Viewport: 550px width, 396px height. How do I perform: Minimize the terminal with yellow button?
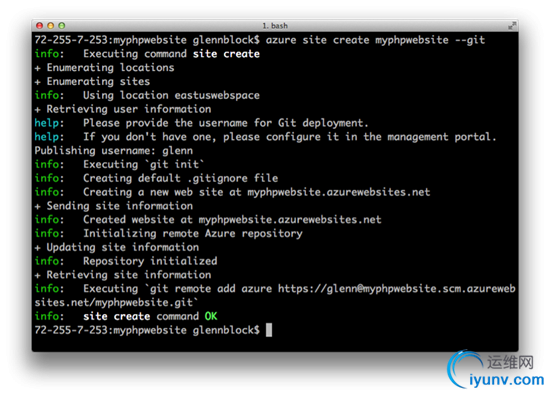click(51, 26)
